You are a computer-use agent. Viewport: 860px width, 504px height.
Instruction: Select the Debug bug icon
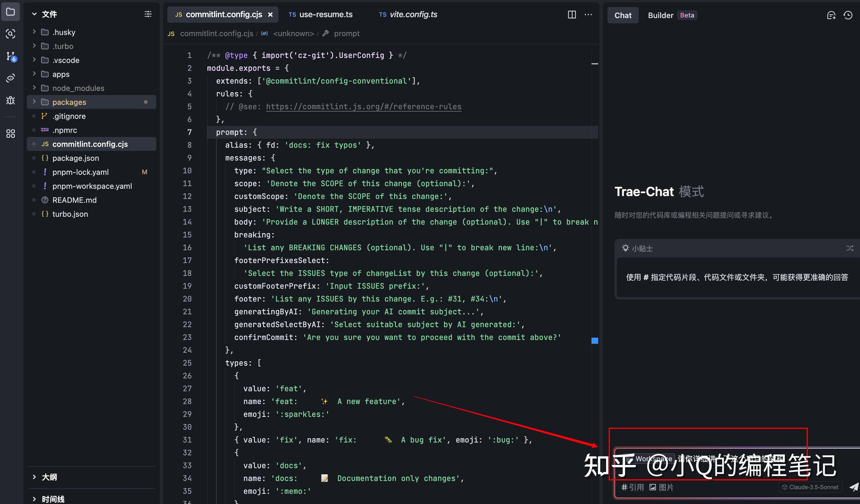tap(10, 101)
